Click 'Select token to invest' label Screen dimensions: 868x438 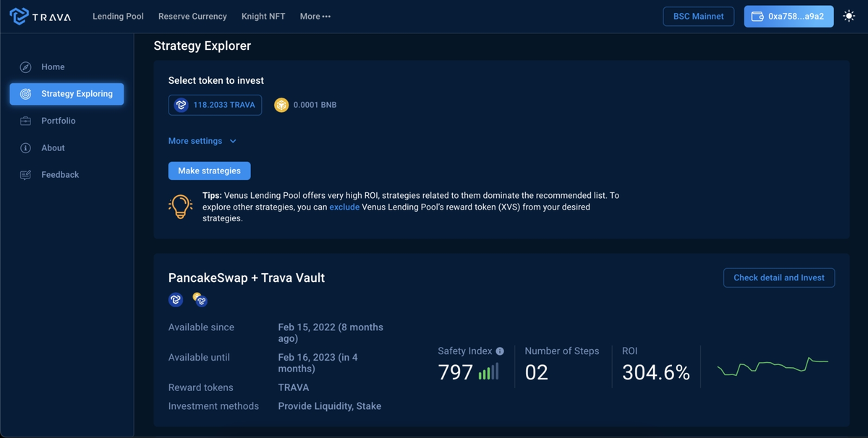[x=216, y=81]
